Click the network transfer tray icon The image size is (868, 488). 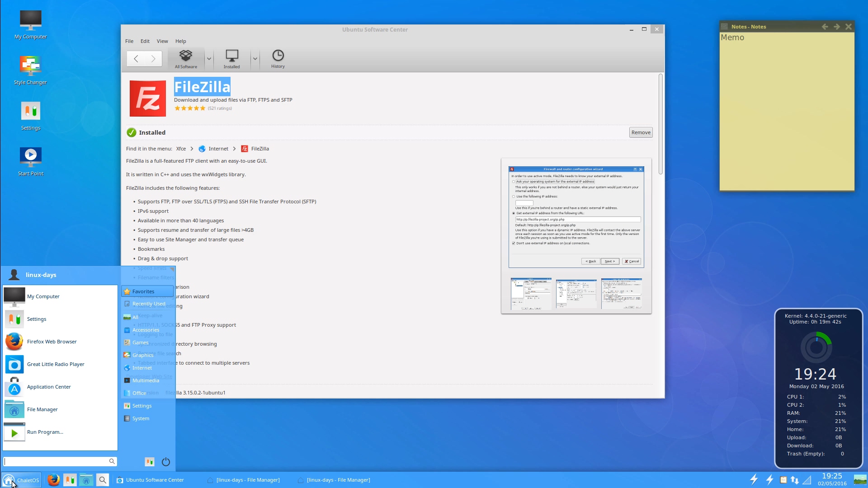[794, 480]
